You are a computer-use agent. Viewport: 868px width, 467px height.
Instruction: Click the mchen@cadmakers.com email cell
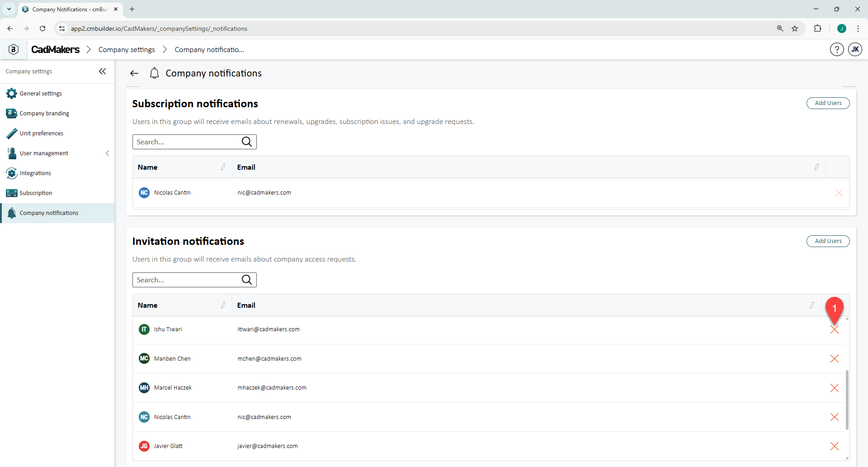[x=269, y=358]
